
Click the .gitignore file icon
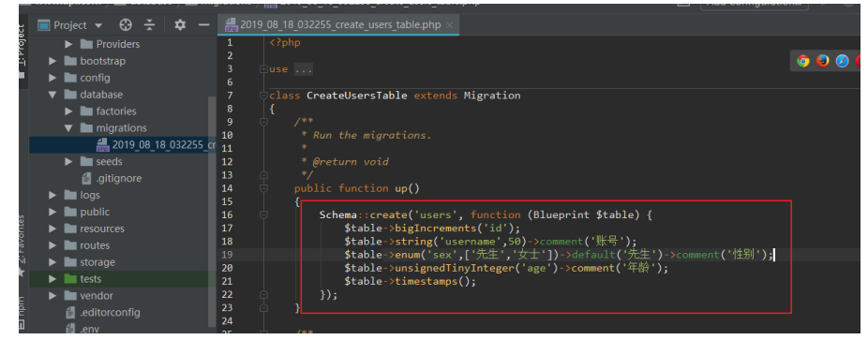86,179
